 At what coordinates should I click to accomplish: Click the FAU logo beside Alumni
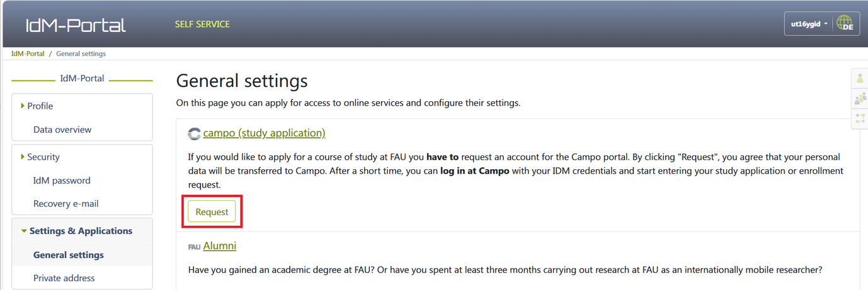coord(194,247)
